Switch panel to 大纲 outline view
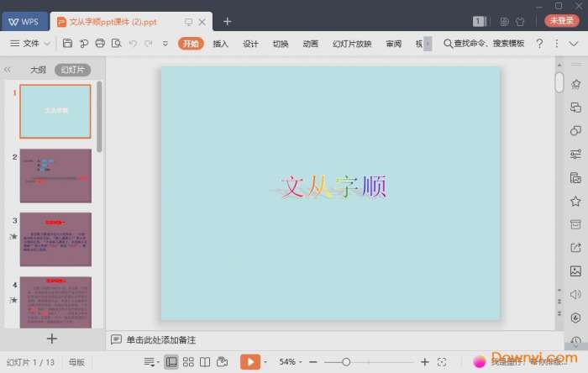The height and width of the screenshot is (373, 588). [38, 70]
